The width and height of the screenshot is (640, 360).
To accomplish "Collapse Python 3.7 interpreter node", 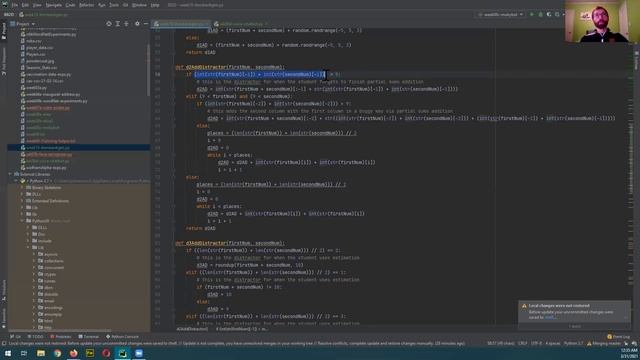I will pyautogui.click(x=16, y=181).
